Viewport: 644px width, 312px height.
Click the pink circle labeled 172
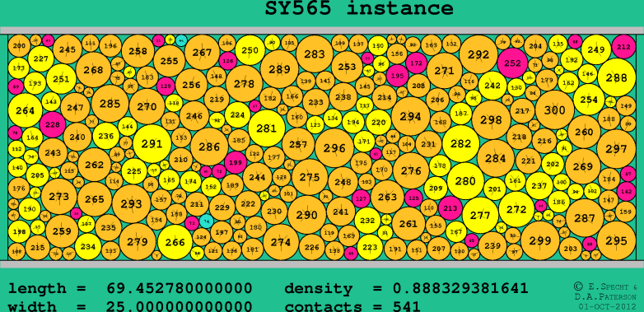pos(416,63)
